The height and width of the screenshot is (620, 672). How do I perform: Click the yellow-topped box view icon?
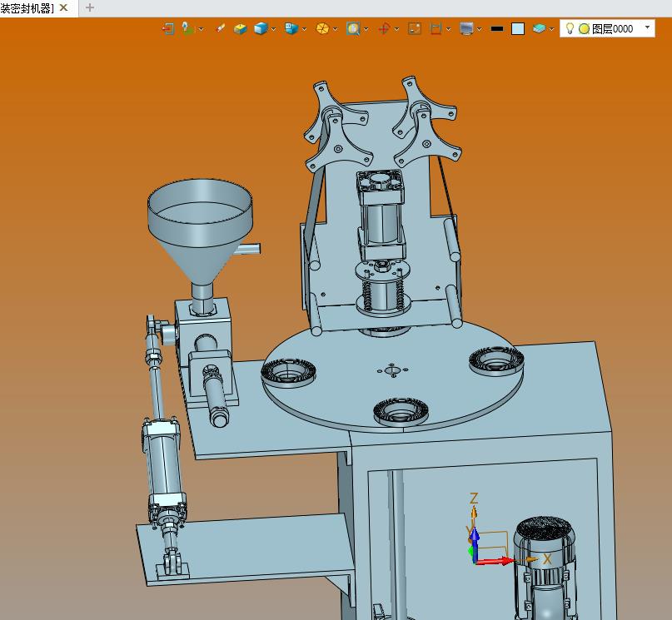pyautogui.click(x=241, y=28)
